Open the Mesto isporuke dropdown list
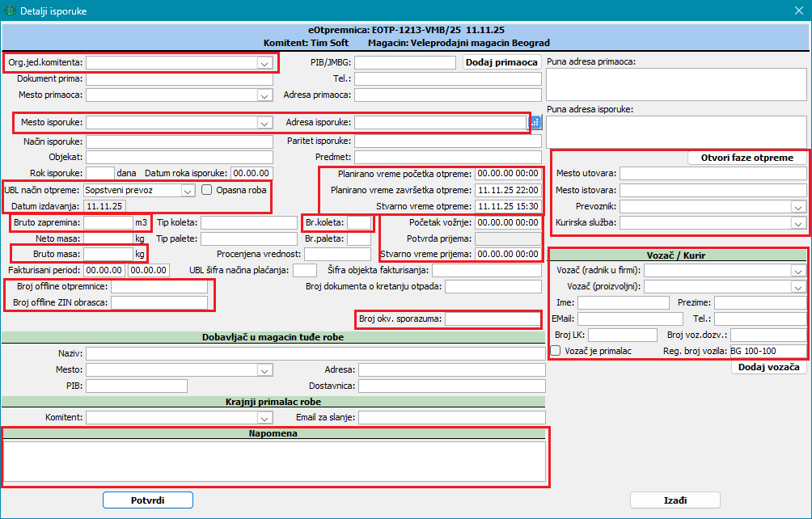 (264, 123)
